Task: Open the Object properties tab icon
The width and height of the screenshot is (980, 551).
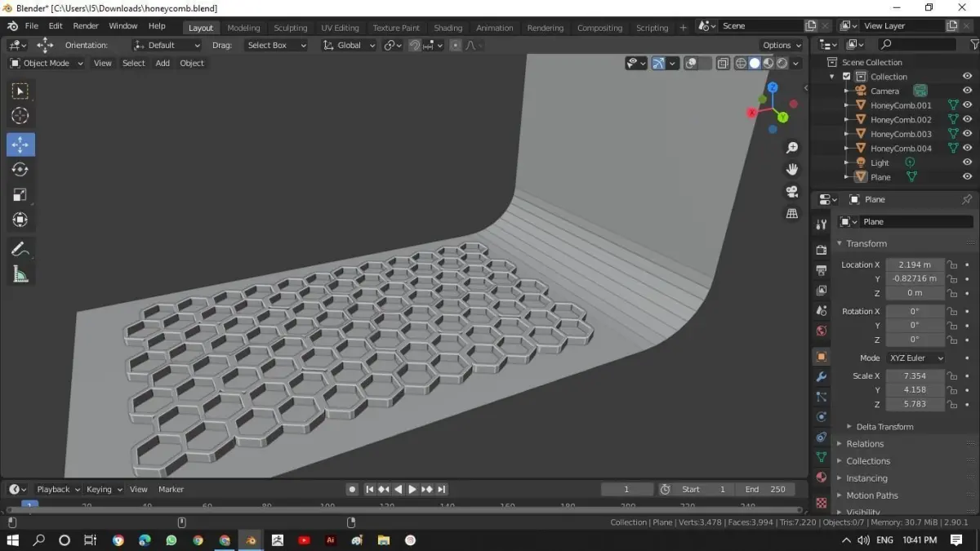Action: point(822,357)
